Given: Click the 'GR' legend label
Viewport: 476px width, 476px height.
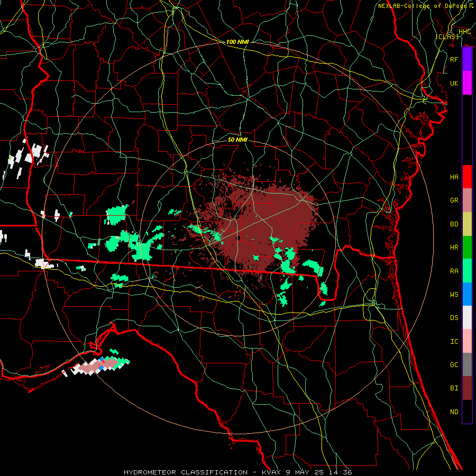Looking at the screenshot, I should [x=454, y=200].
